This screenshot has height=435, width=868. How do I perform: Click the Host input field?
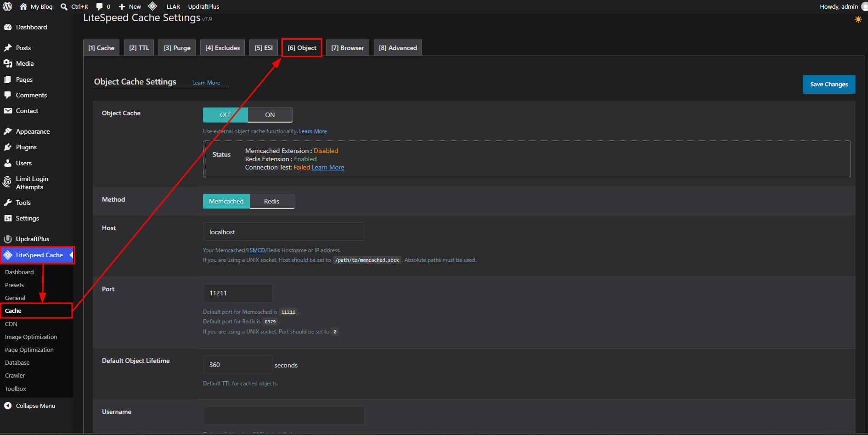[284, 232]
